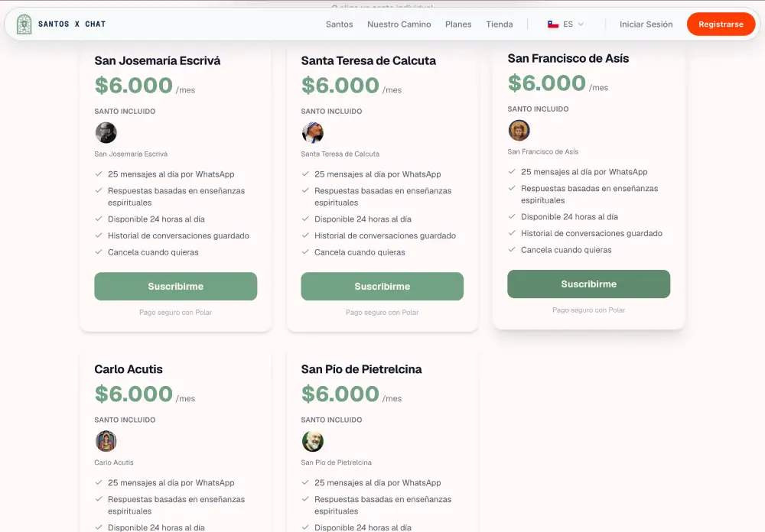Viewport: 765px width, 532px height.
Task: Subscribe to San Francisco de Asís plan
Action: pyautogui.click(x=588, y=284)
